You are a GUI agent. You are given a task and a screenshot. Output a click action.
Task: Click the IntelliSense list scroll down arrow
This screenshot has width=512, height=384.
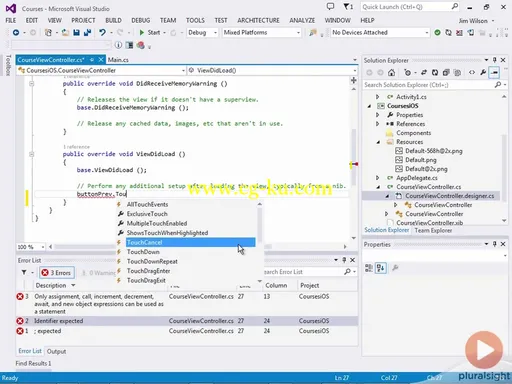[x=260, y=281]
